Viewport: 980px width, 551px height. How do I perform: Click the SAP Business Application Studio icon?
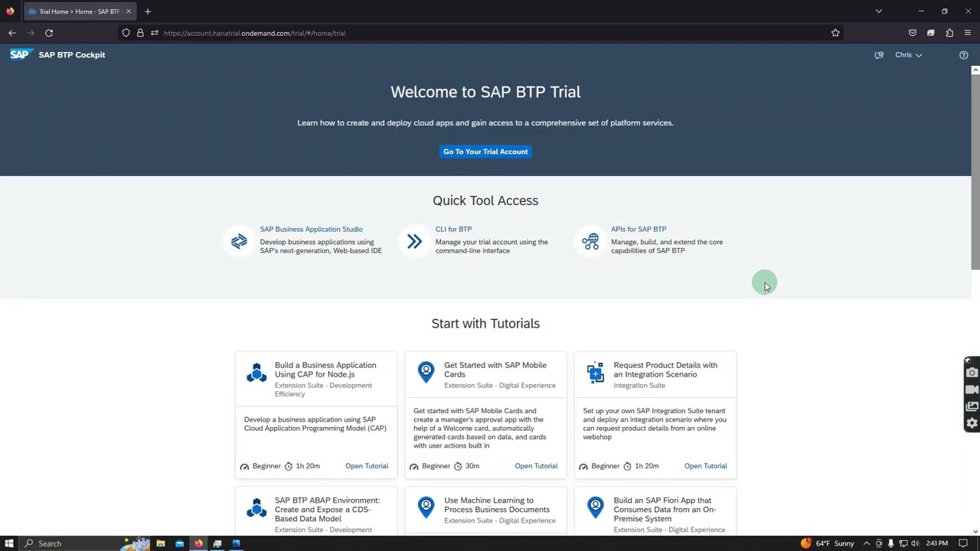[239, 242]
